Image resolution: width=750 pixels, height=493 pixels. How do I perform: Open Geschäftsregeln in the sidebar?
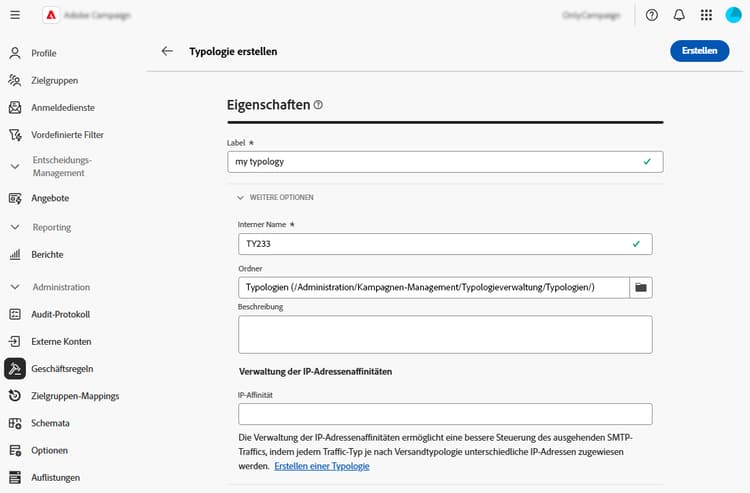click(62, 369)
